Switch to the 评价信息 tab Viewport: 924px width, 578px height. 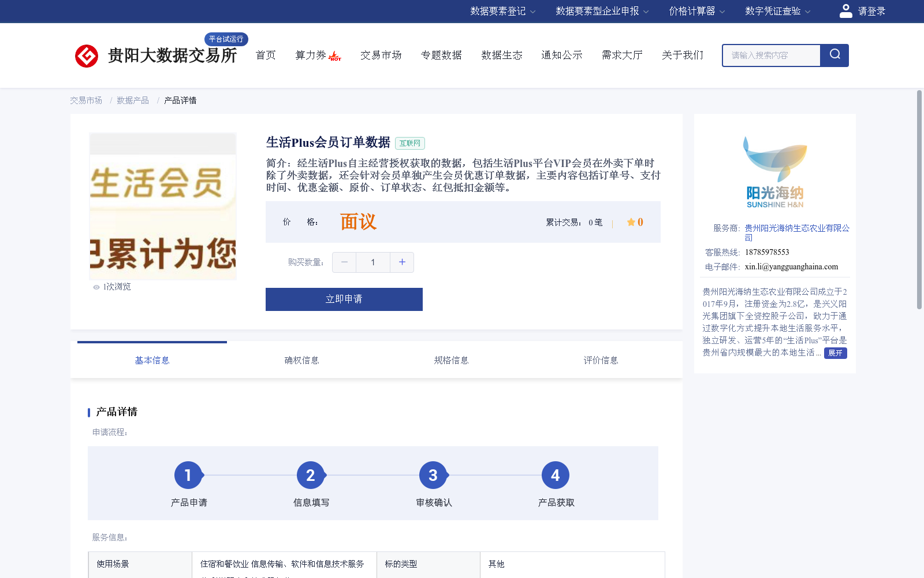pos(601,360)
